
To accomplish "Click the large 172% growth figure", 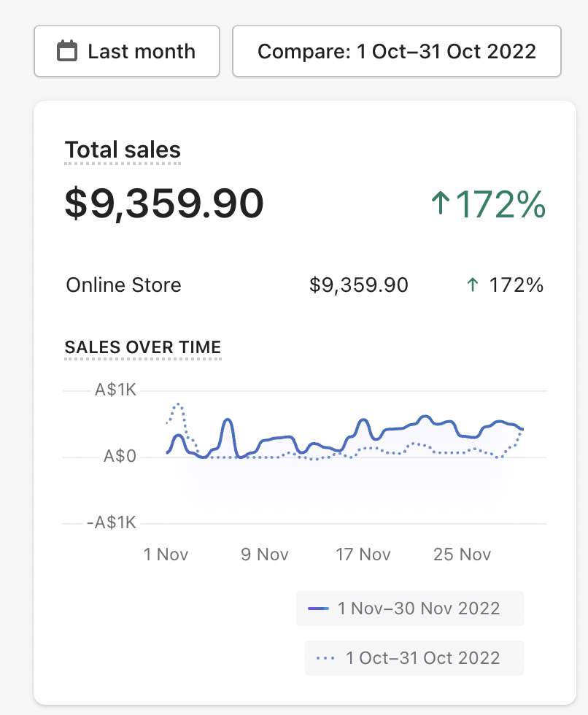I will [x=500, y=204].
